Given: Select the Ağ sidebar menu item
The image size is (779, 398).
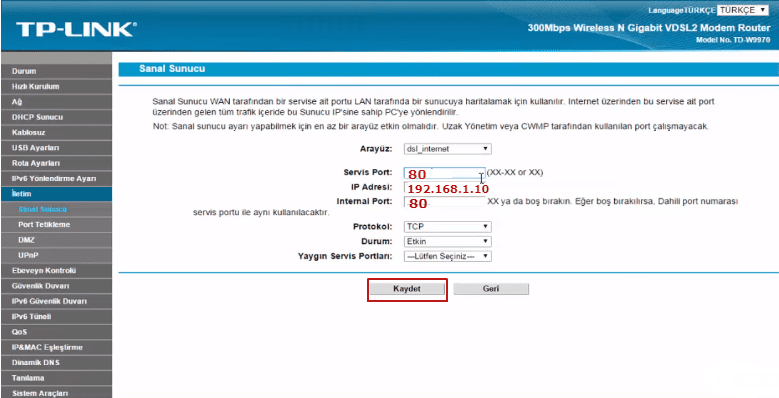Looking at the screenshot, I should pos(56,102).
